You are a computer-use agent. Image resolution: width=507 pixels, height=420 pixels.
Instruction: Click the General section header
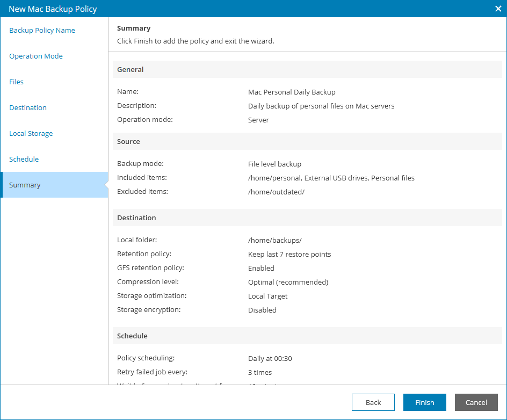pyautogui.click(x=131, y=69)
